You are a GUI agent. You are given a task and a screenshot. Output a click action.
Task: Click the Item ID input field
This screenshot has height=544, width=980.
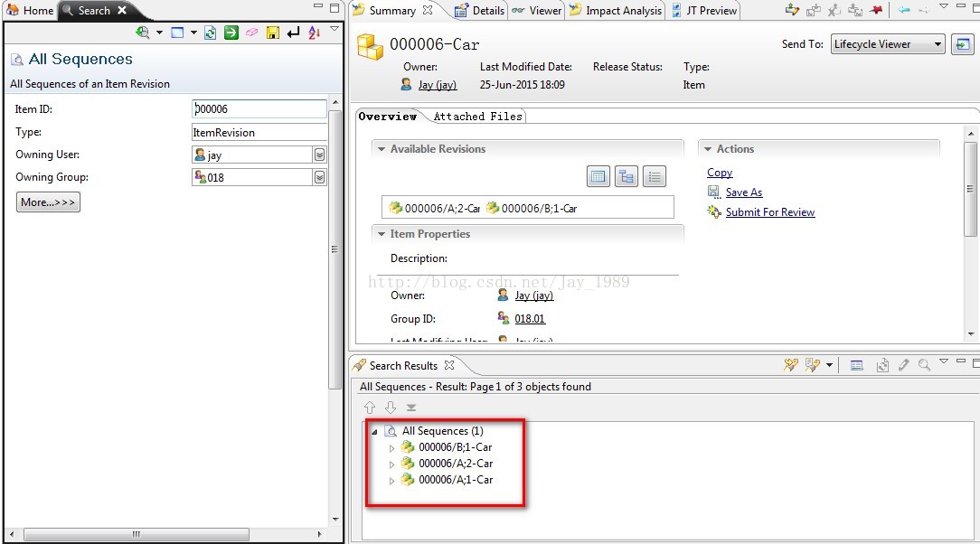(259, 108)
